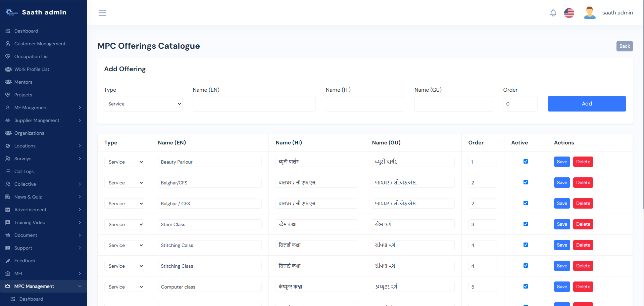Click the Organizations sidebar icon
This screenshot has height=306, width=644.
pyautogui.click(x=8, y=133)
